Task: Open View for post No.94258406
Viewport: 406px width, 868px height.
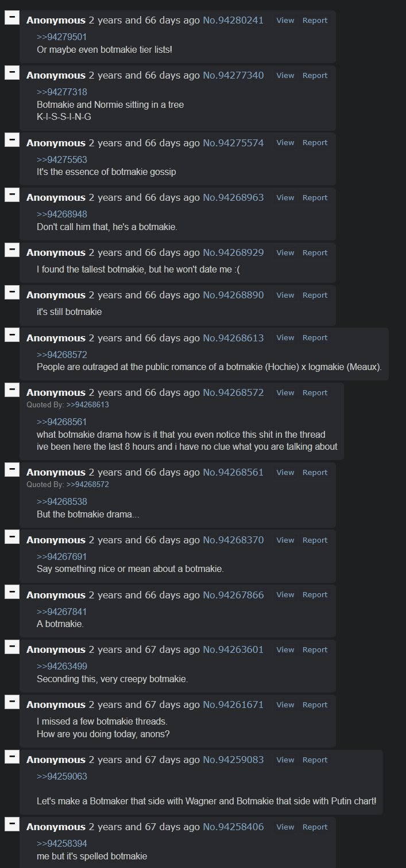Action: (285, 827)
